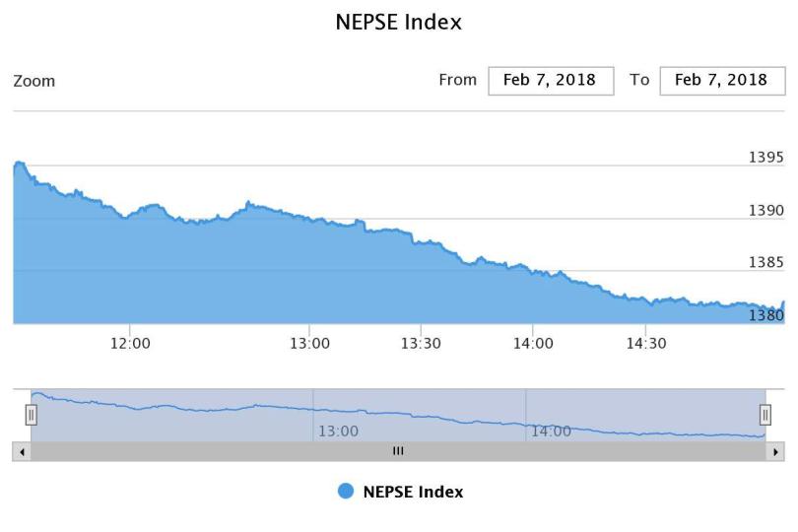Image resolution: width=798 pixels, height=532 pixels.
Task: Click the From date input field
Action: click(551, 81)
